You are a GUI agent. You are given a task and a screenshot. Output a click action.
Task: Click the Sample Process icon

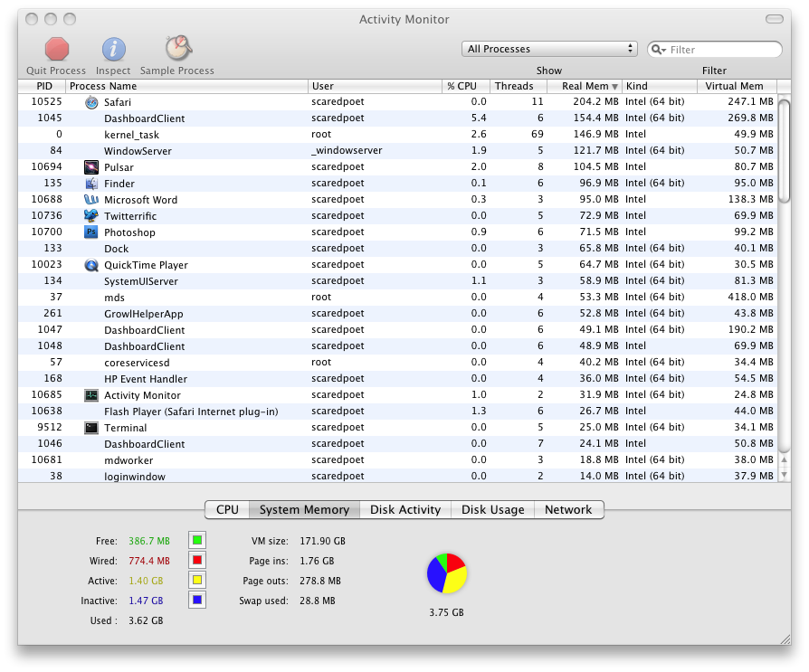click(x=178, y=48)
